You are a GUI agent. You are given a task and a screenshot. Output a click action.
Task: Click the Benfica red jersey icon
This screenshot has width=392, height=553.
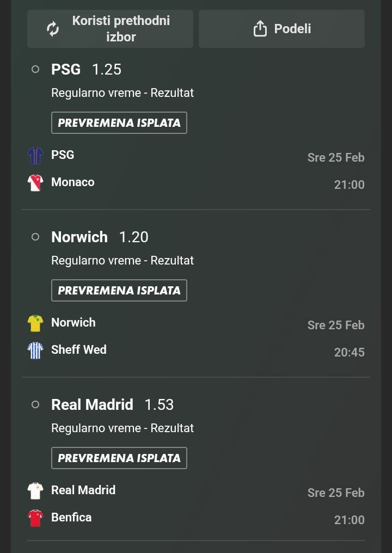35,518
